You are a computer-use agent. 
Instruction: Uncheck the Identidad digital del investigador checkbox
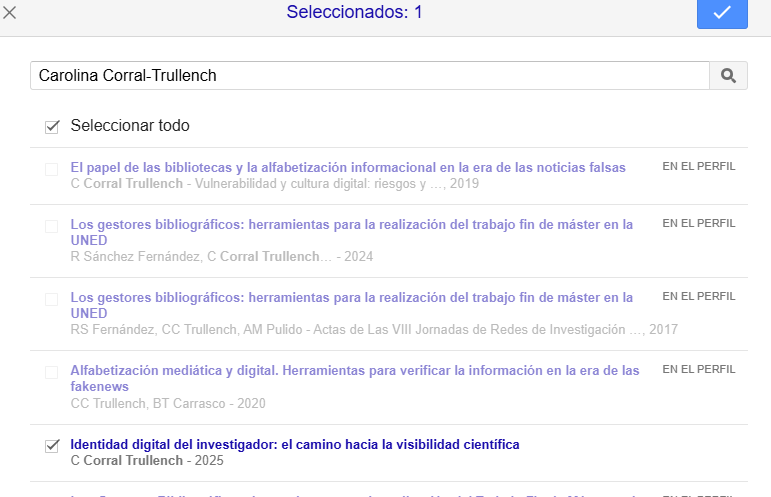tap(52, 446)
